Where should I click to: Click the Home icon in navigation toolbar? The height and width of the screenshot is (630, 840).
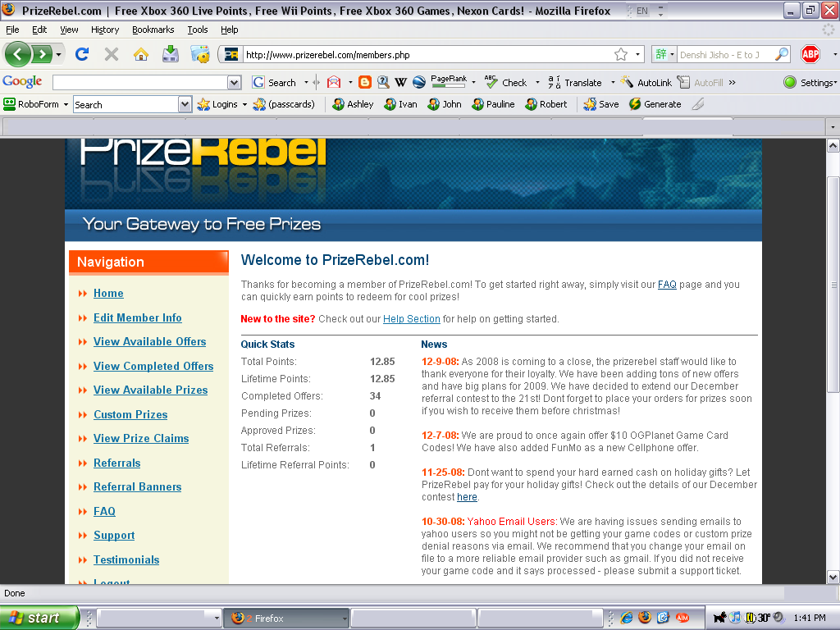(x=141, y=55)
